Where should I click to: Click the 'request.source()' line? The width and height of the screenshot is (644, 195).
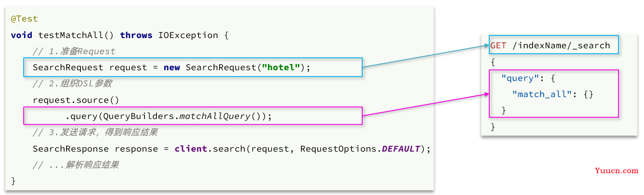76,100
